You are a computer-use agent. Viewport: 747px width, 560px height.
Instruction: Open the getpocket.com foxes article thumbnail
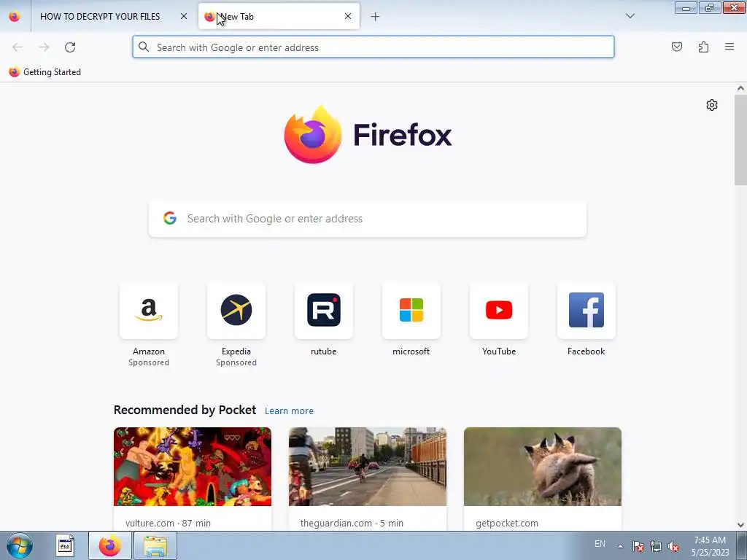click(543, 467)
